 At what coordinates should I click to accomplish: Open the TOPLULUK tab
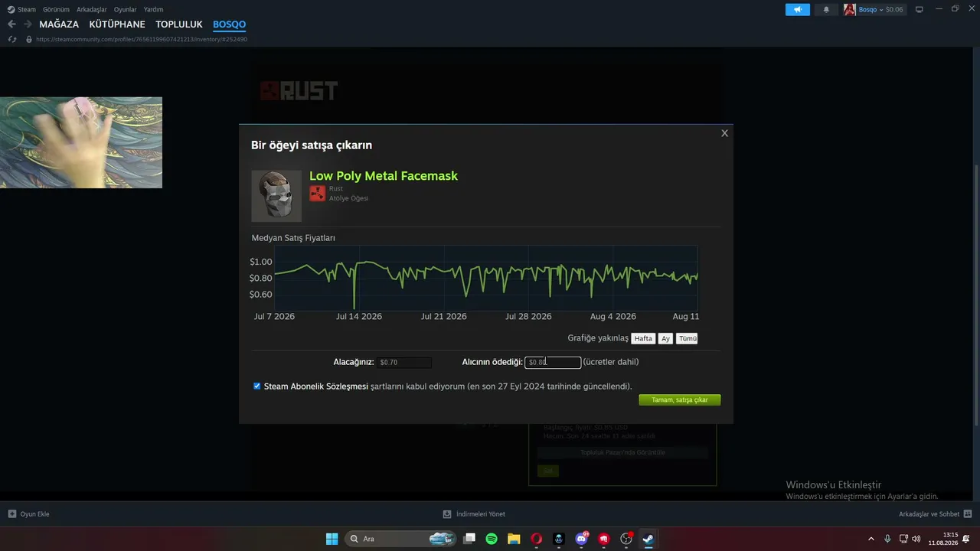[179, 24]
